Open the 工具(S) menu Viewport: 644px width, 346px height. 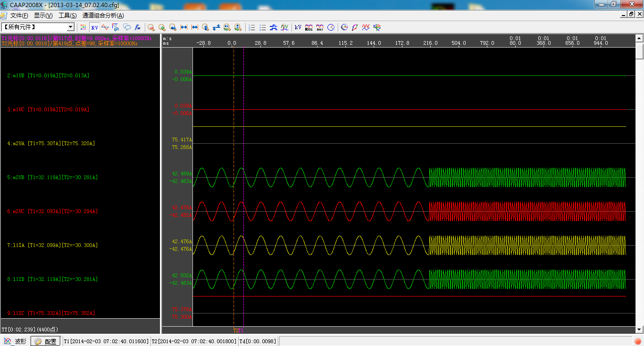pyautogui.click(x=67, y=16)
